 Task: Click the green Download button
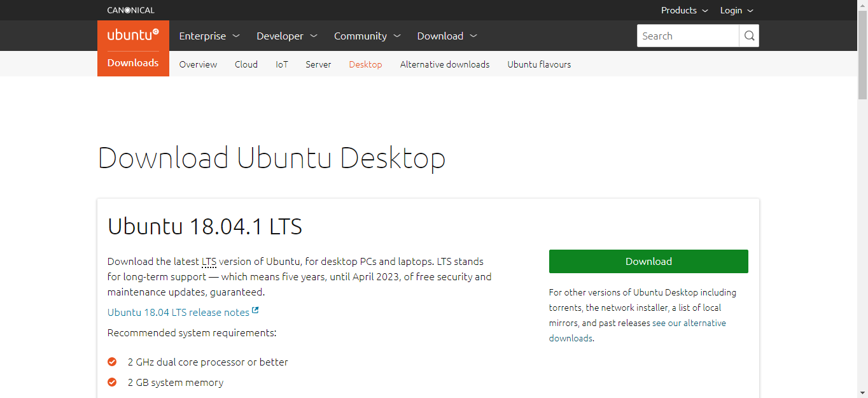click(648, 261)
